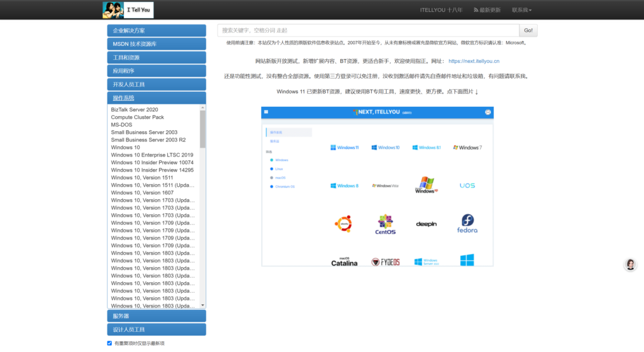Select MS-DOS in the list
This screenshot has width=644, height=352.
click(x=121, y=124)
